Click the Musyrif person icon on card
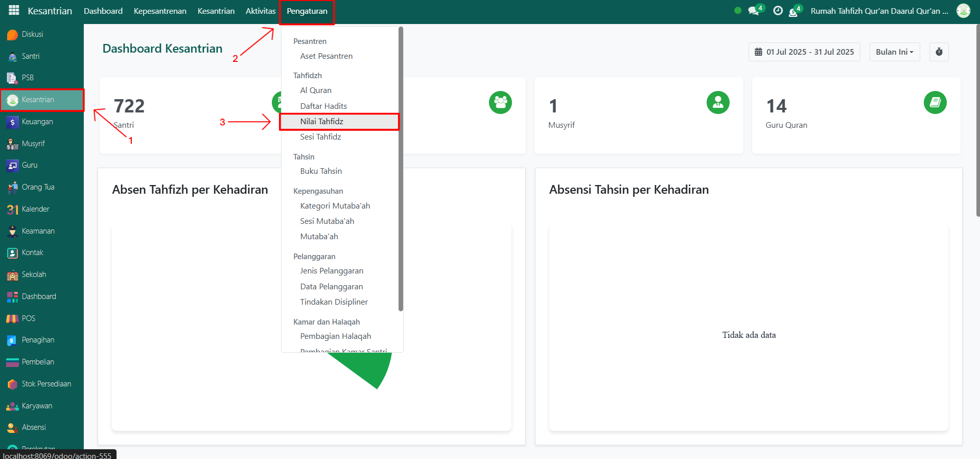The image size is (980, 459). [717, 103]
